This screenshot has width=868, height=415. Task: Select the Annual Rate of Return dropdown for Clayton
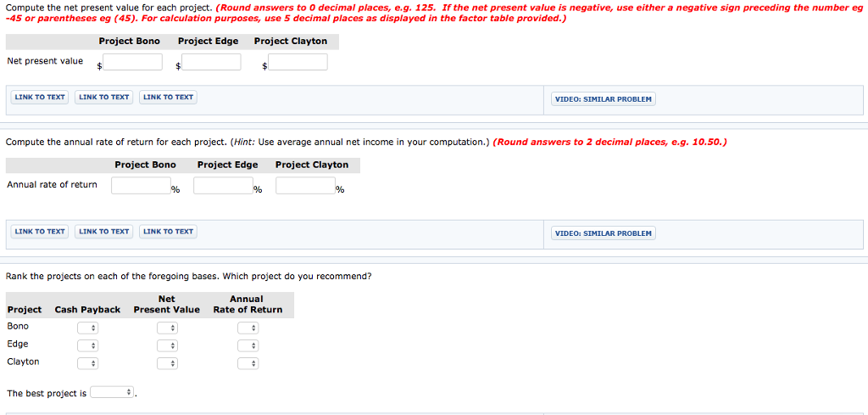(x=248, y=363)
